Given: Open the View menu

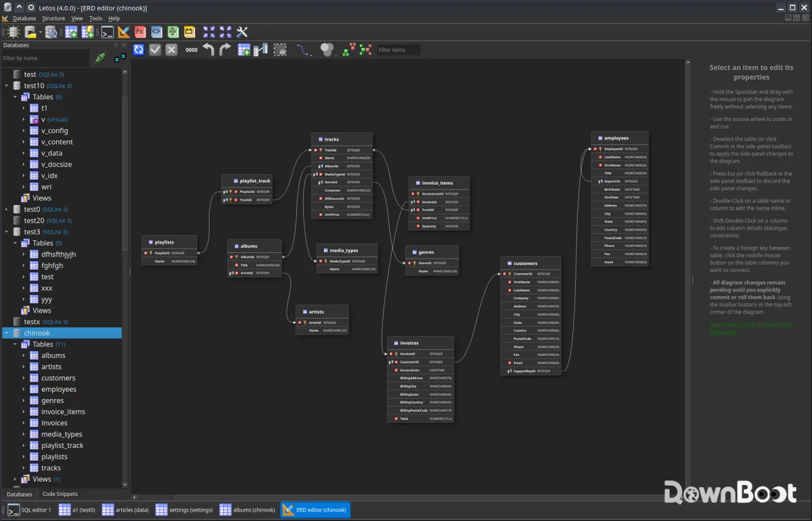Looking at the screenshot, I should coord(77,18).
